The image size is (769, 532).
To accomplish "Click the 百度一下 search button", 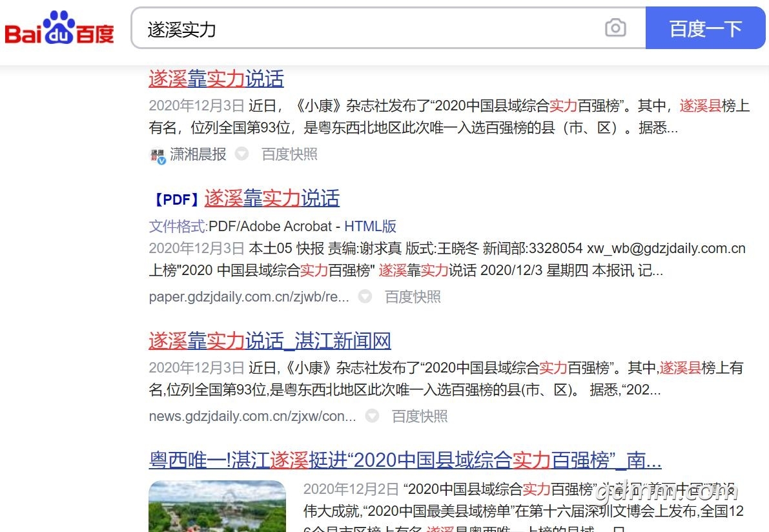I will pyautogui.click(x=705, y=28).
